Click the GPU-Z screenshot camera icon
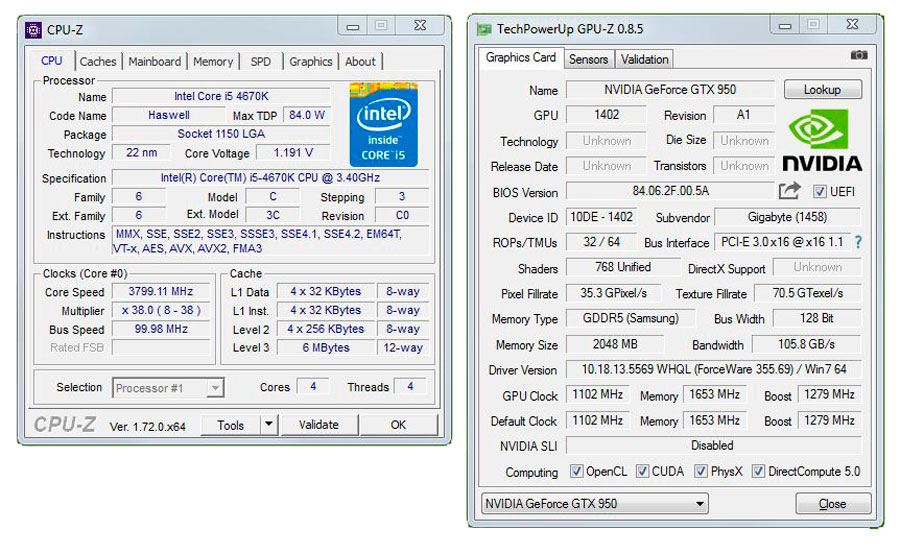 click(859, 55)
